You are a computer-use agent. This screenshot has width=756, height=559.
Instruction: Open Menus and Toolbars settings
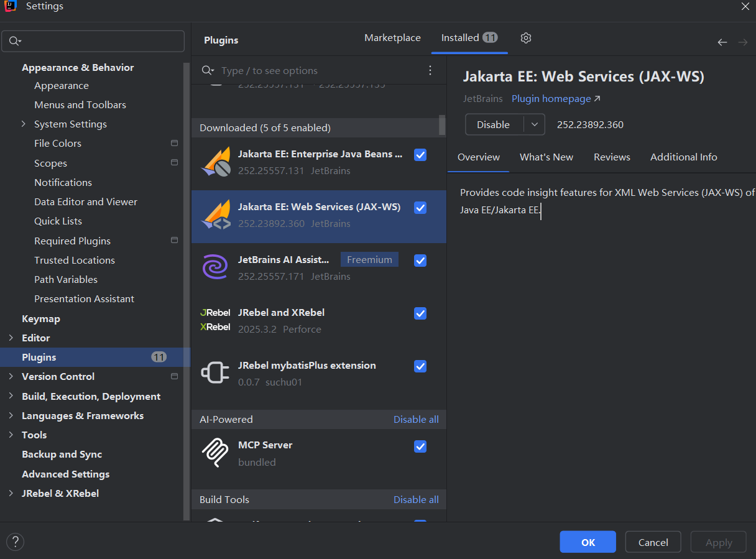[80, 105]
